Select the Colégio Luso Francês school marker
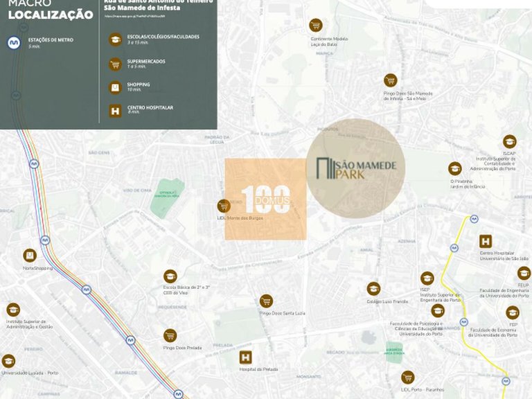532x399 pixels. (373, 289)
